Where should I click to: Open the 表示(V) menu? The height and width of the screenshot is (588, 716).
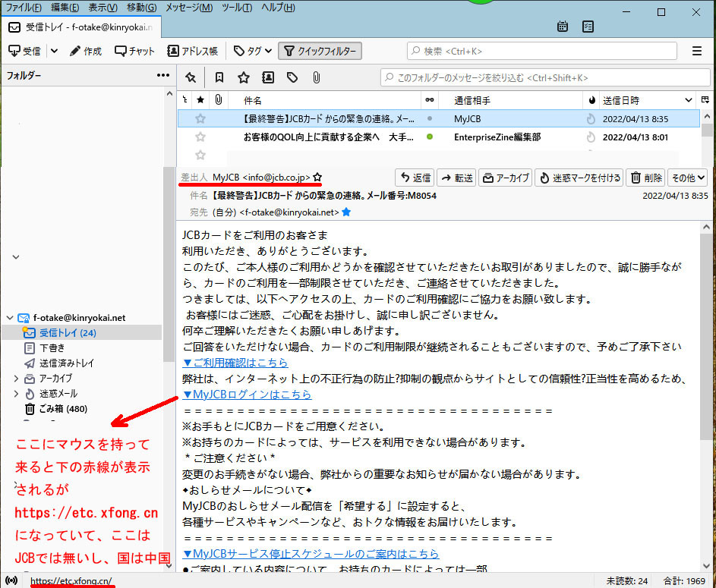click(103, 8)
